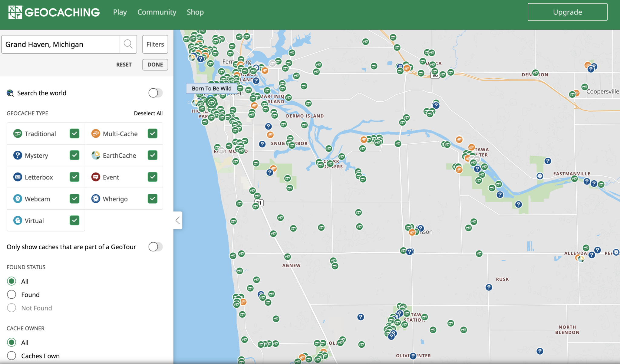
Task: Click the Geocaching logo icon
Action: pos(15,12)
